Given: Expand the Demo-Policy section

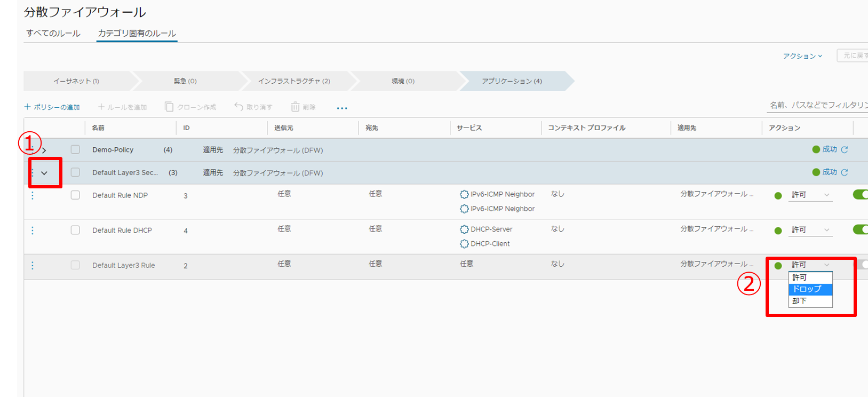Looking at the screenshot, I should coord(44,150).
